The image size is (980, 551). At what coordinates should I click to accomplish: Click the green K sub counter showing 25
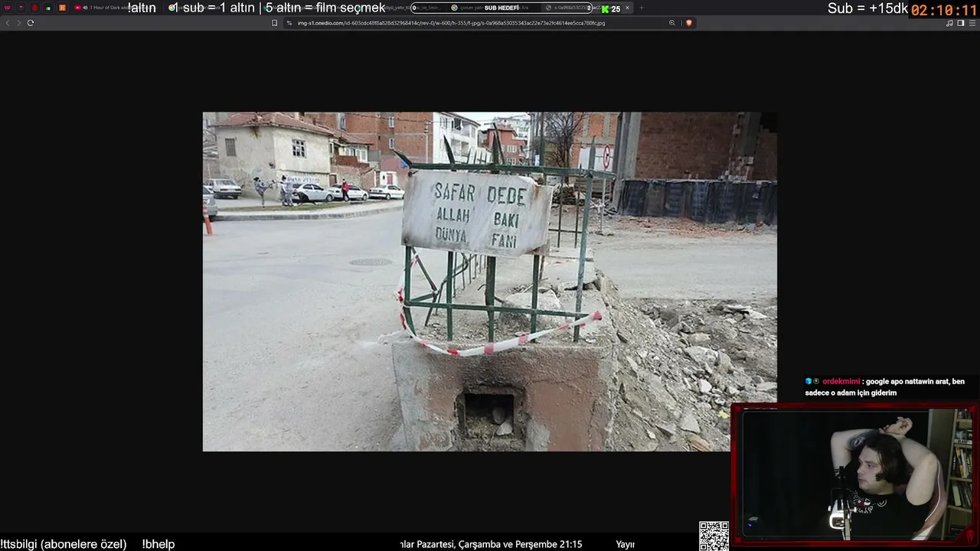coord(611,8)
